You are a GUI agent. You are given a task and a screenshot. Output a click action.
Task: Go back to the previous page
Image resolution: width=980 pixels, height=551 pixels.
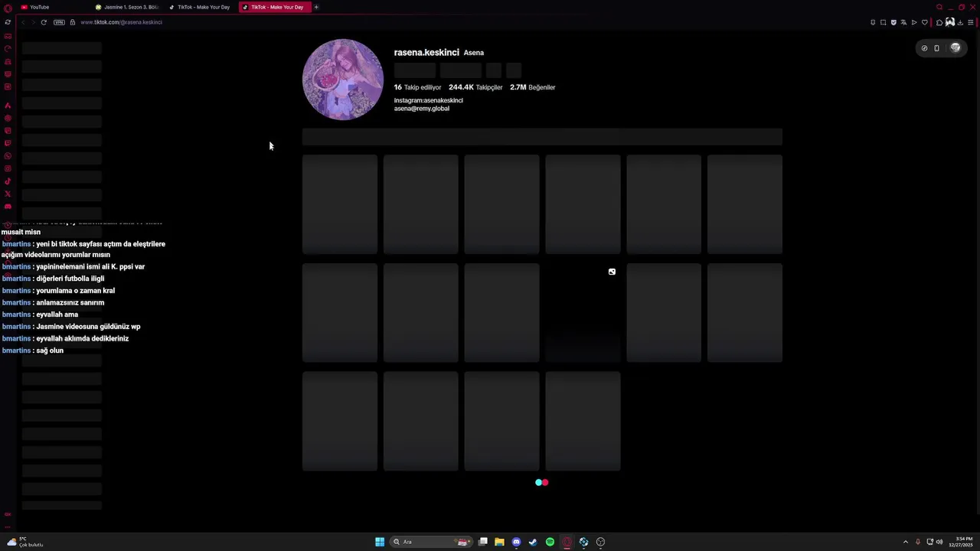point(23,22)
